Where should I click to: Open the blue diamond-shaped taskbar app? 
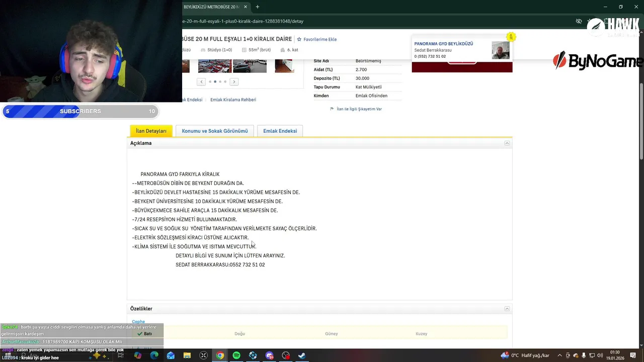click(x=253, y=355)
